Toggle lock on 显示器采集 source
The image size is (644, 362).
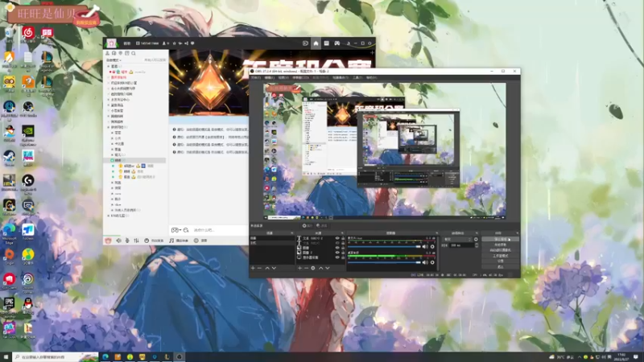[x=343, y=257]
